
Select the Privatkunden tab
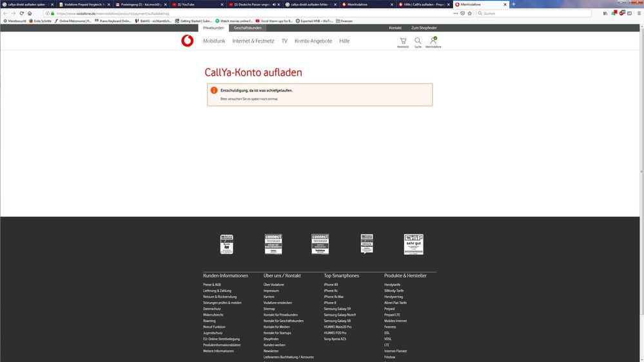tap(213, 28)
